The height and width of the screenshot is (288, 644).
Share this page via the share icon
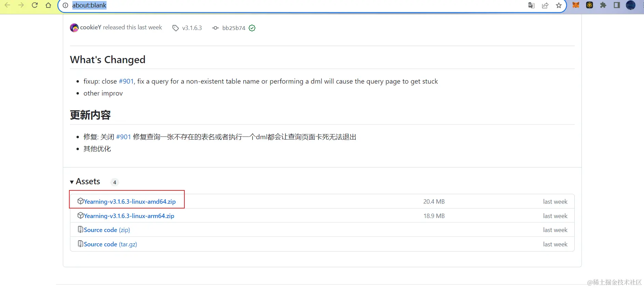545,5
